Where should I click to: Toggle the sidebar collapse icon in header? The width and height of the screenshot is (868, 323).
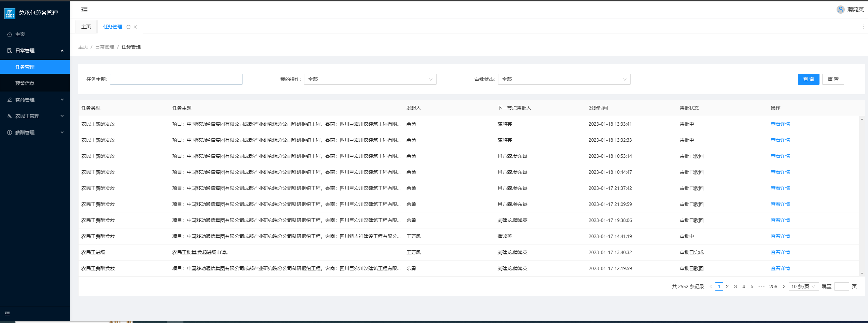(84, 10)
